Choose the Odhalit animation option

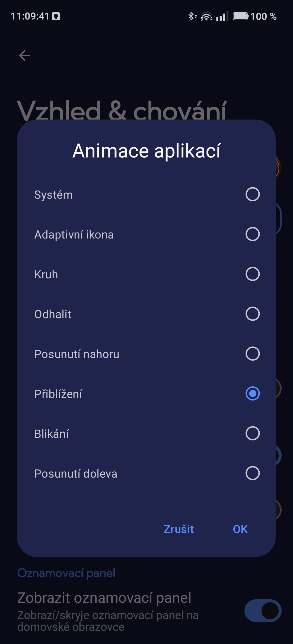(146, 314)
